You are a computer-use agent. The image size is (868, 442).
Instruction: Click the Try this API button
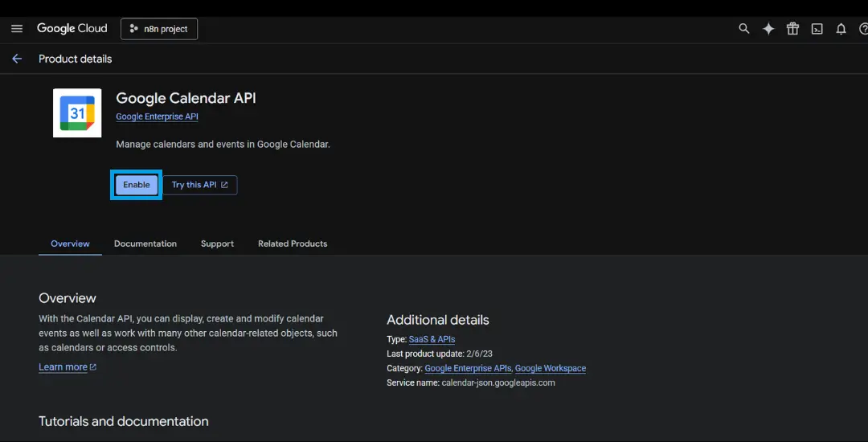200,185
